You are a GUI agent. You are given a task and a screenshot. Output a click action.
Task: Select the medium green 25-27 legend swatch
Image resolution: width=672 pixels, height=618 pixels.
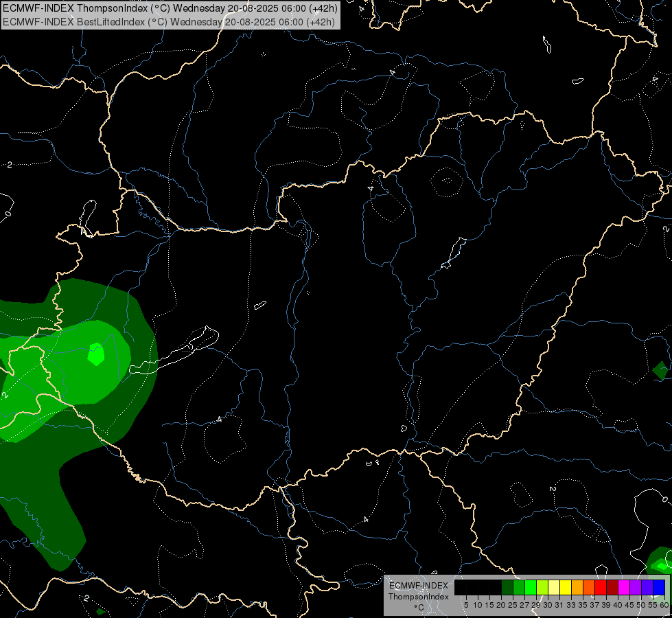click(519, 587)
